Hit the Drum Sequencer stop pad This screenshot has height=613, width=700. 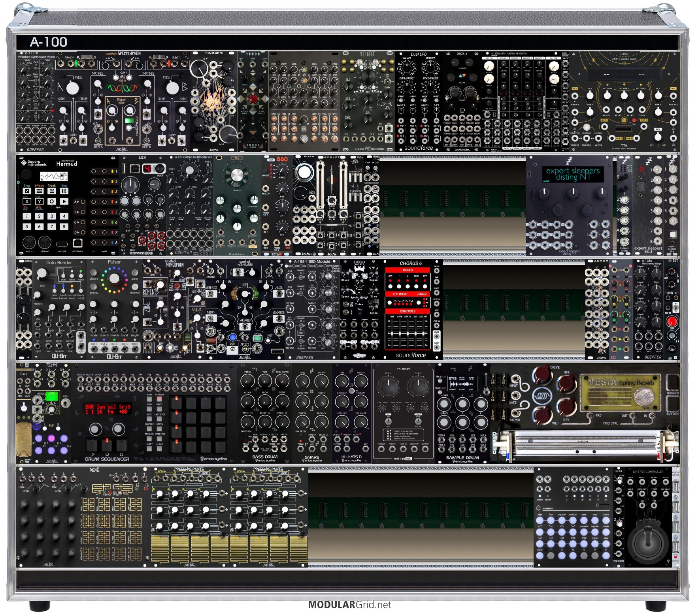[107, 445]
